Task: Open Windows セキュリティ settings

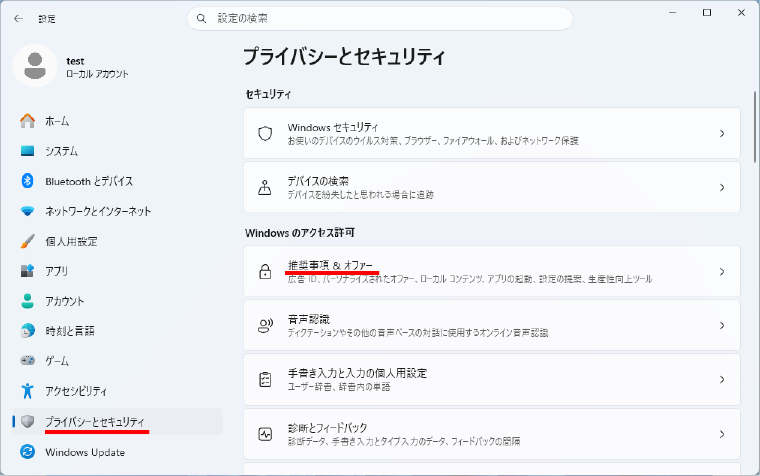Action: (x=492, y=133)
